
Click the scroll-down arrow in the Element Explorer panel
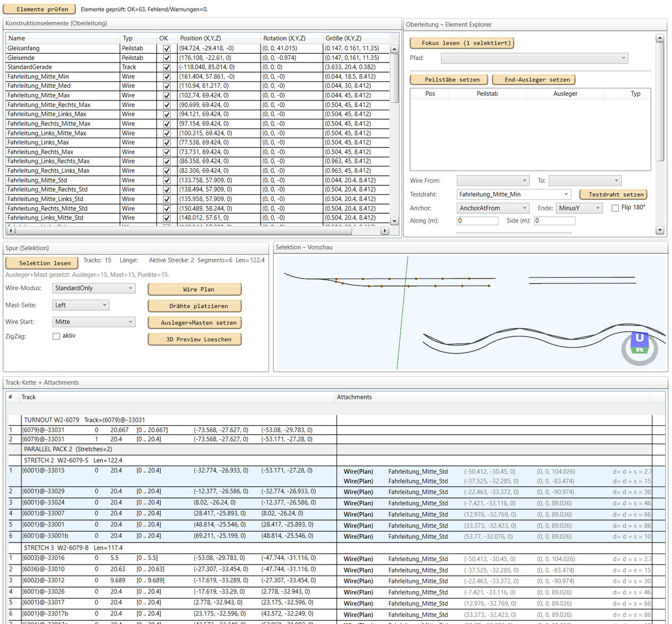coord(660,231)
